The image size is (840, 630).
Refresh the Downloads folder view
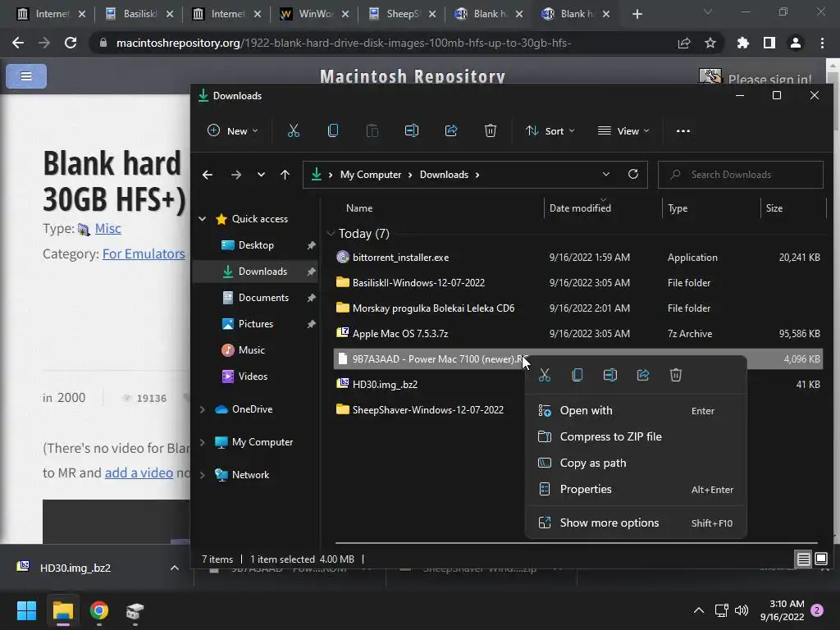(632, 174)
